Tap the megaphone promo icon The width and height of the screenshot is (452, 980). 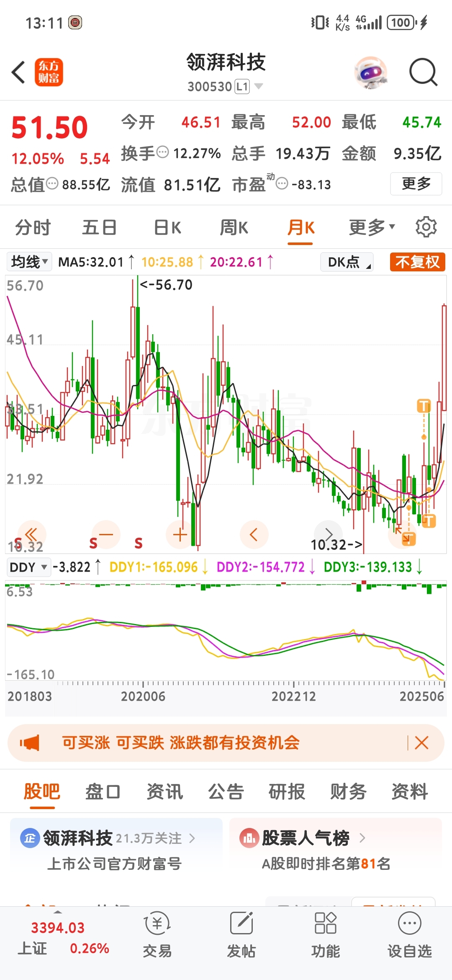pyautogui.click(x=30, y=743)
